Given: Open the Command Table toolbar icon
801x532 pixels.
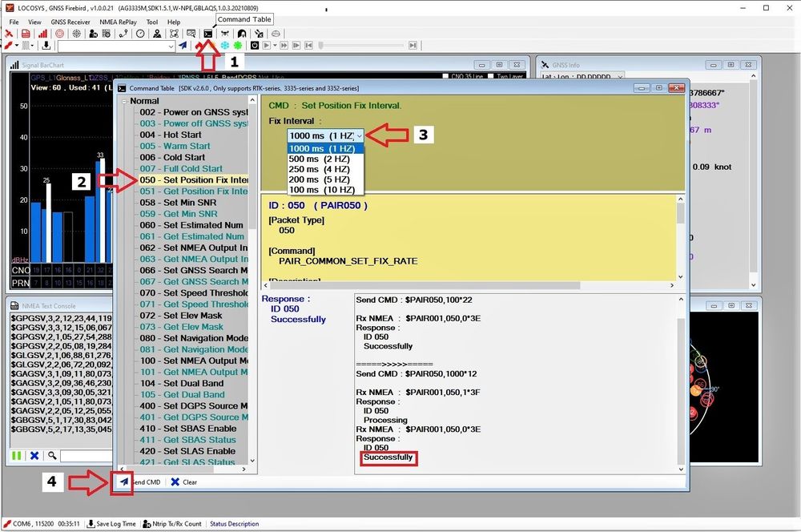Looking at the screenshot, I should point(207,34).
